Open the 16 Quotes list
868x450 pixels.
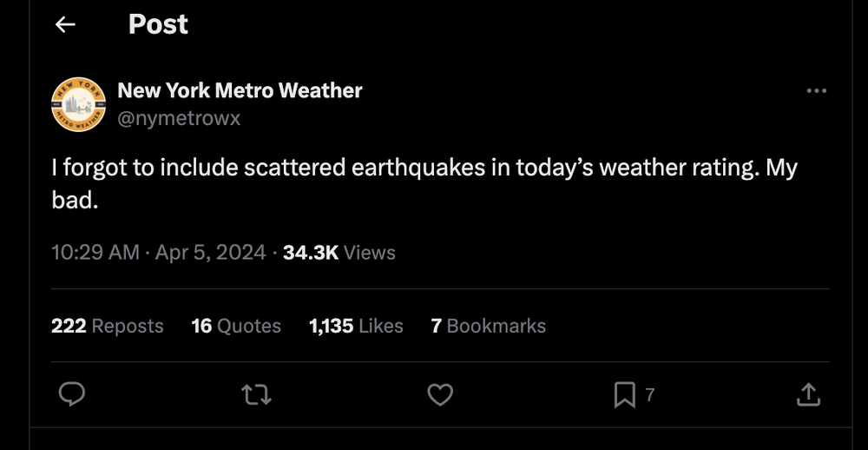coord(236,326)
